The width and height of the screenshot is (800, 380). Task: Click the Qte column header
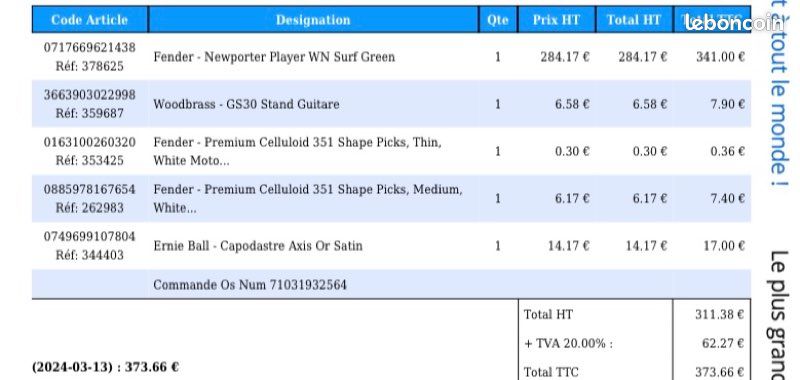coord(497,20)
